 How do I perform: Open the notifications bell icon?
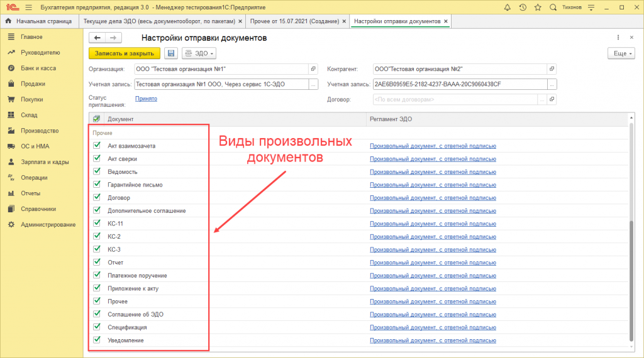coord(508,8)
